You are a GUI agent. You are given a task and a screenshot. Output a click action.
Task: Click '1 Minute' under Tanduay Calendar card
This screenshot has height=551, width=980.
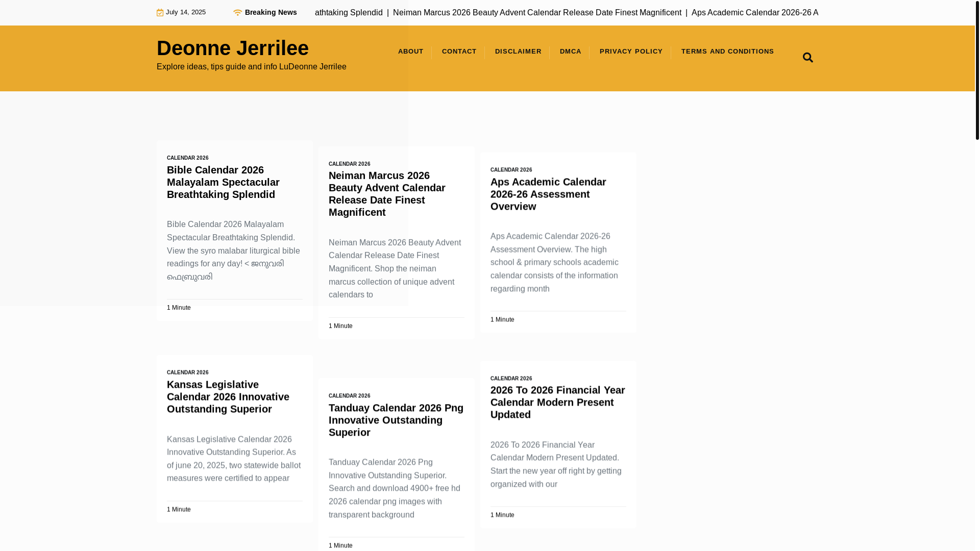tap(340, 546)
